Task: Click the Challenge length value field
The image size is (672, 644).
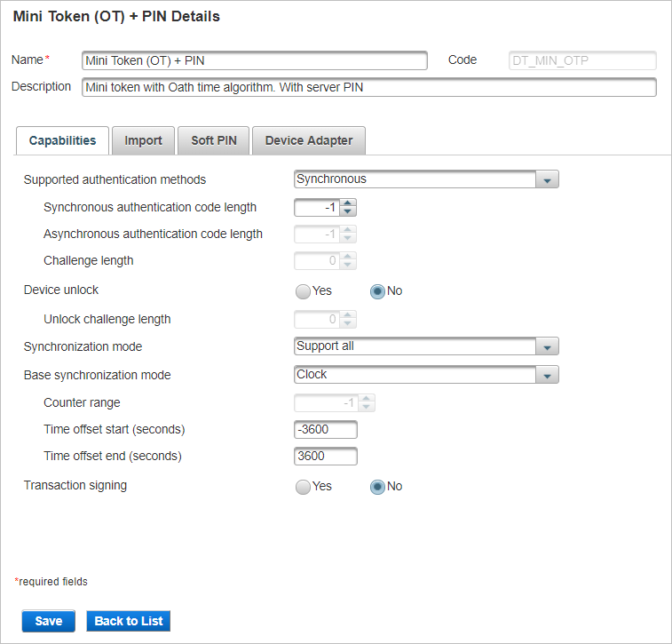Action: pyautogui.click(x=317, y=260)
